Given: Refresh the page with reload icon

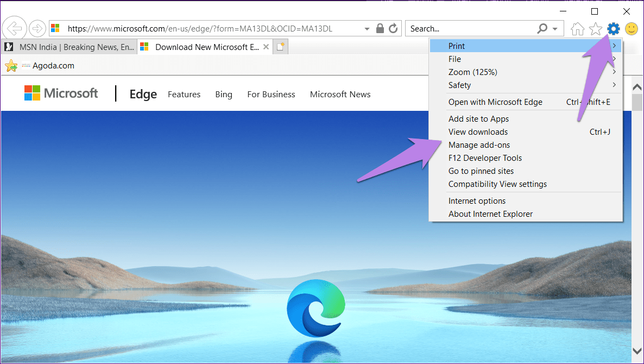Looking at the screenshot, I should [394, 29].
